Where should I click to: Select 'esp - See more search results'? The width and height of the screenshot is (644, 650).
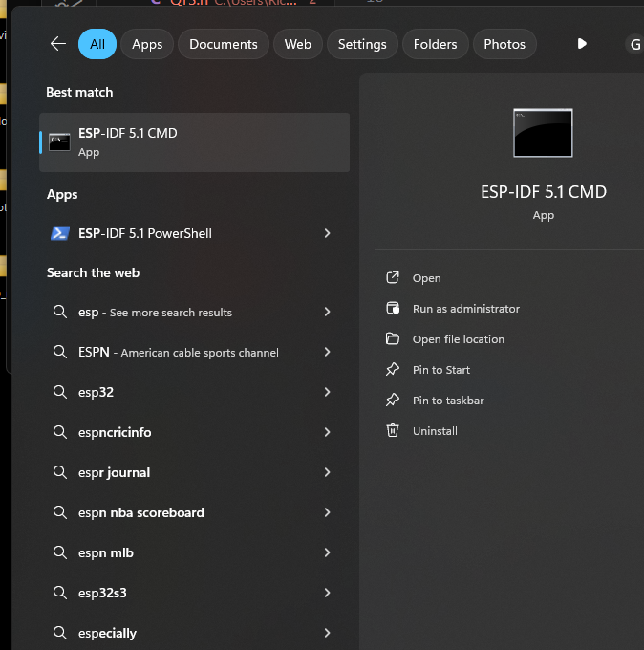194,312
